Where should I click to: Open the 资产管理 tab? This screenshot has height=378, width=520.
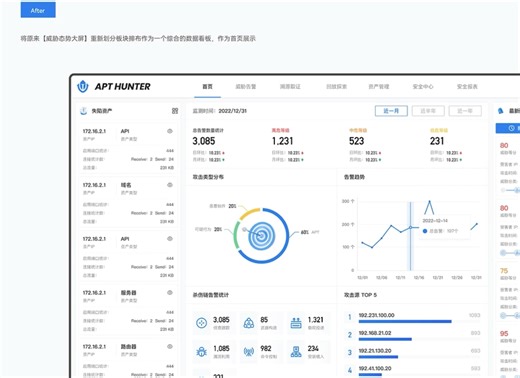click(x=379, y=87)
